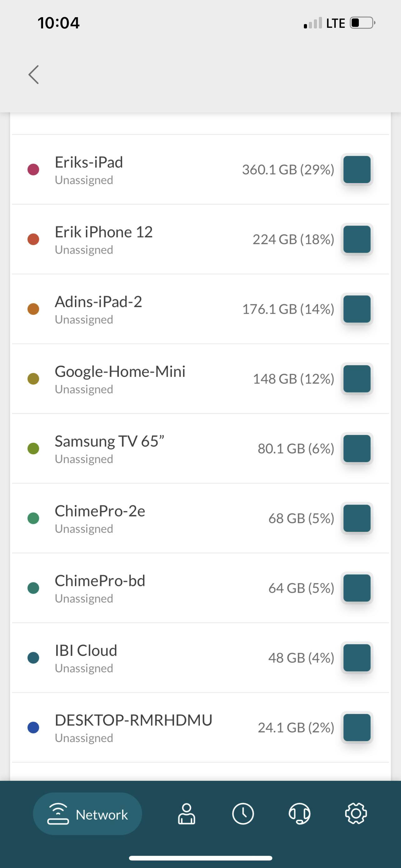
Task: Go back using the chevron arrow
Action: point(34,74)
